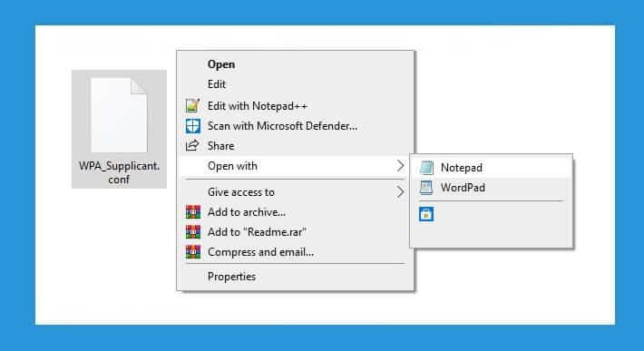Click the Share menu entry
This screenshot has width=644, height=351.
pyautogui.click(x=295, y=146)
